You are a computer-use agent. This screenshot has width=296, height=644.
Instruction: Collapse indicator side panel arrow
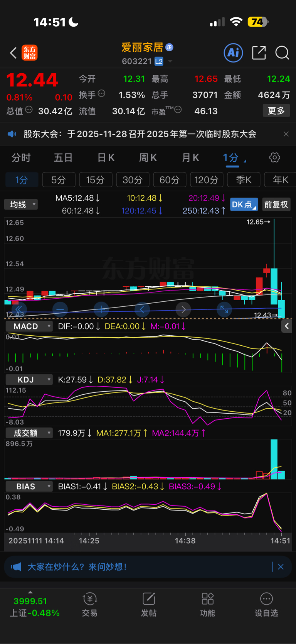(287, 326)
